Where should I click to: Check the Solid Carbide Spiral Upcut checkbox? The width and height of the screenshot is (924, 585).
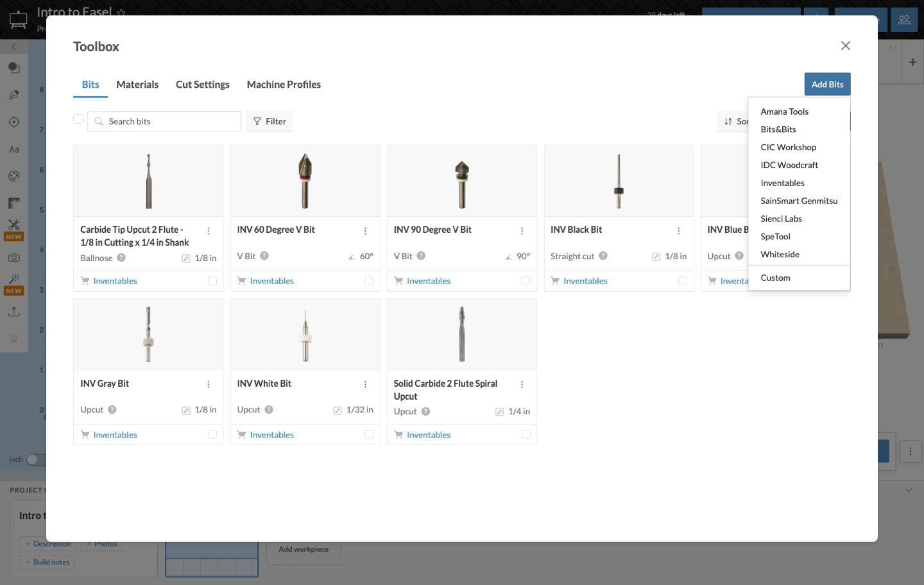[x=526, y=434]
